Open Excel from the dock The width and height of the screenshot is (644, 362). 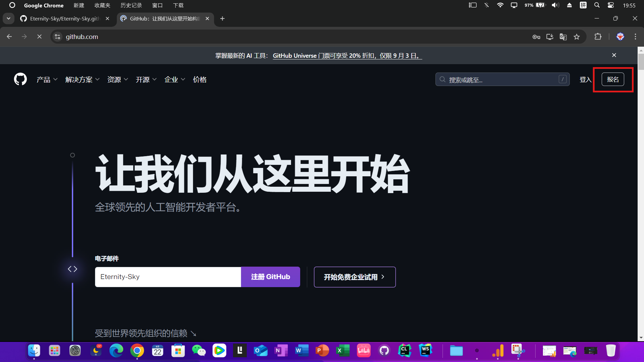[343, 351]
